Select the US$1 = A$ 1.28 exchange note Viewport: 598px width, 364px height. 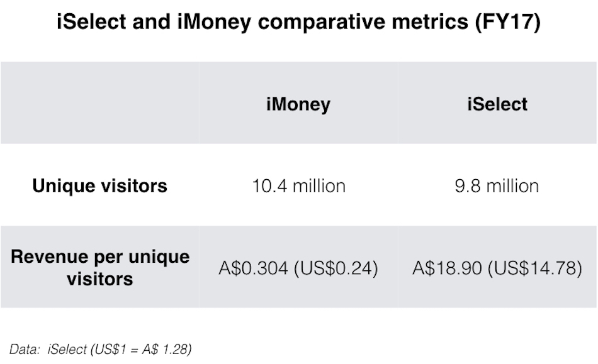pyautogui.click(x=140, y=349)
